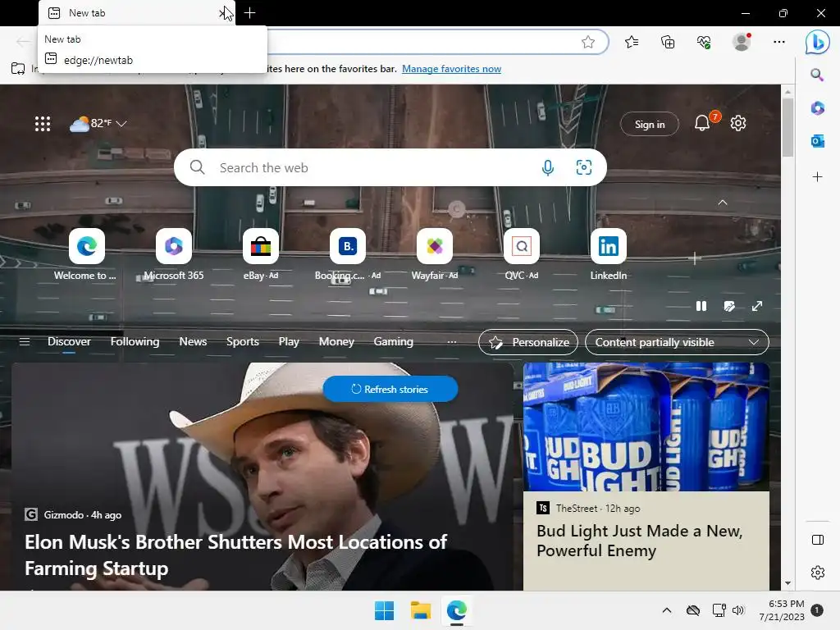Click the Sign in button
The width and height of the screenshot is (840, 630).
pos(650,125)
